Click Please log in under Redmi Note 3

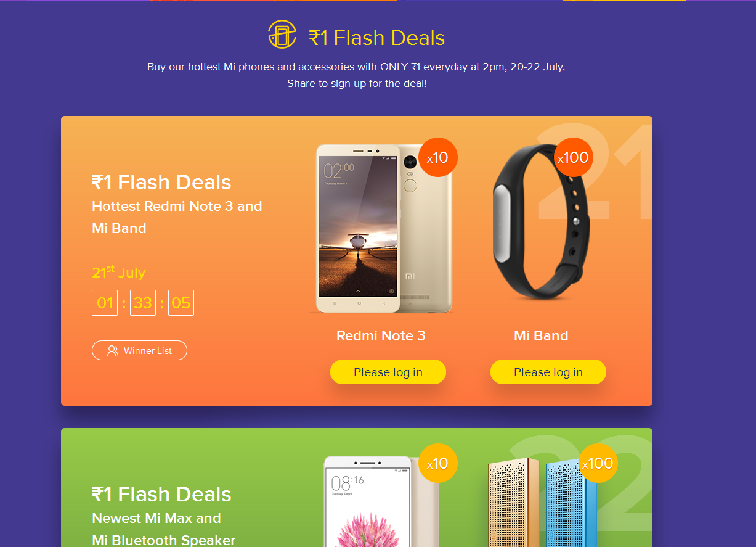click(x=388, y=372)
